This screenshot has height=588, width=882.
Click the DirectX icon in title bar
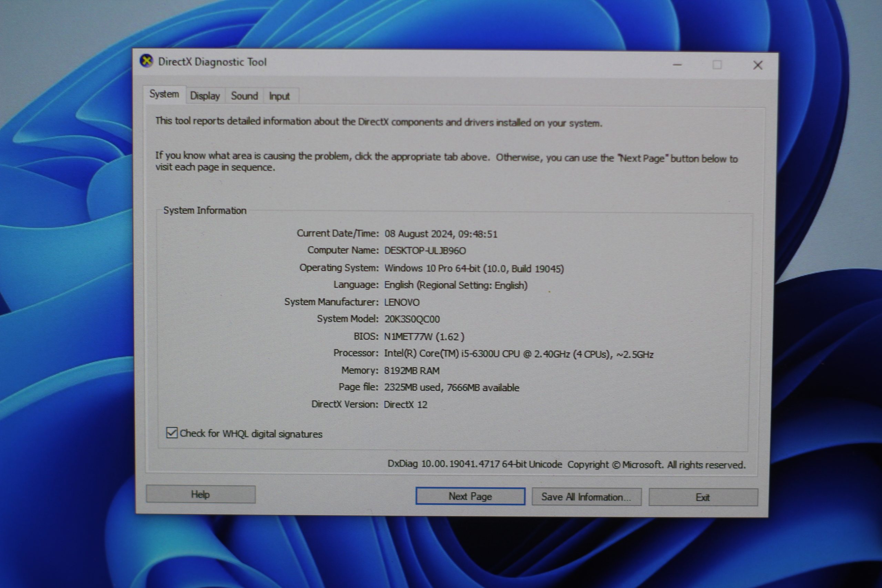pos(147,61)
